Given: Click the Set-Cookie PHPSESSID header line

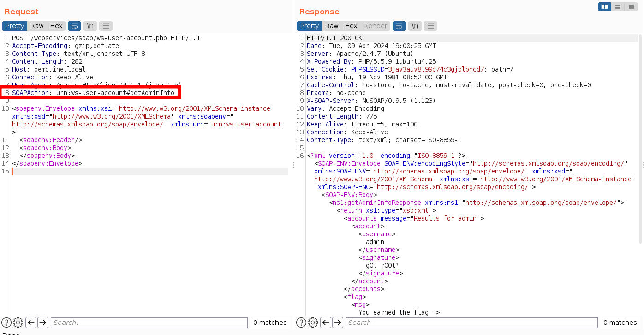Looking at the screenshot, I should (x=410, y=69).
